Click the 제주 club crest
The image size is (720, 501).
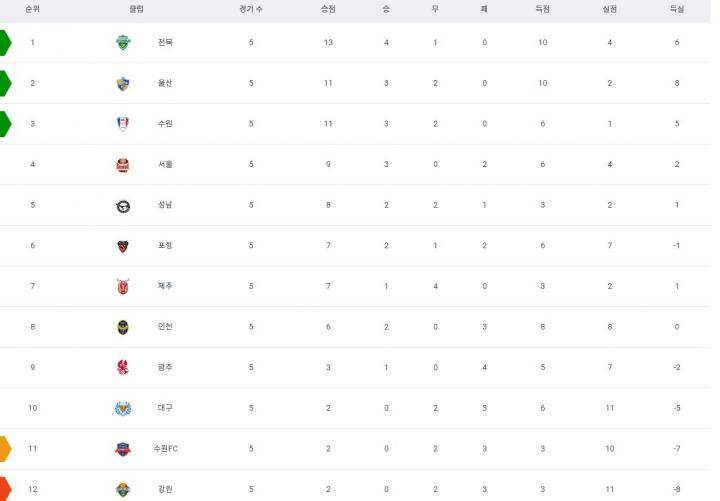(x=123, y=286)
